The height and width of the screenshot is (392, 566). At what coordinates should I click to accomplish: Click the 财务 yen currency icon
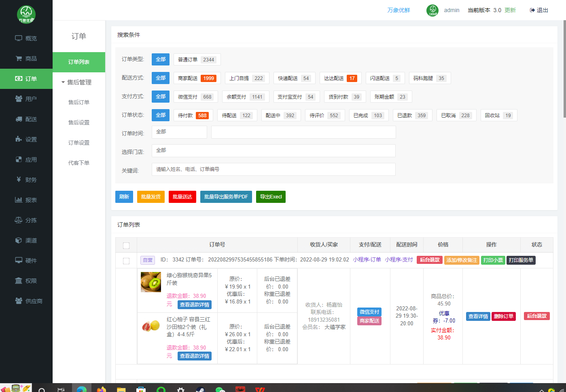pos(19,179)
